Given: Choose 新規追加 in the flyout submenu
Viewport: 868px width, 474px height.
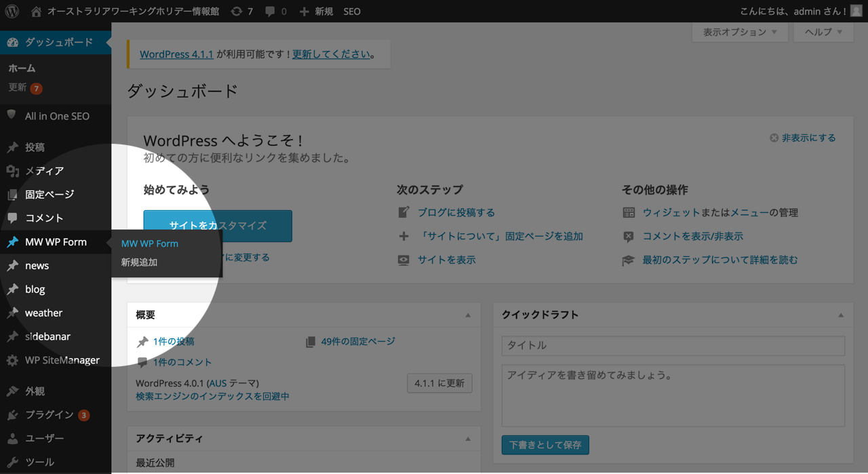Looking at the screenshot, I should (x=139, y=262).
